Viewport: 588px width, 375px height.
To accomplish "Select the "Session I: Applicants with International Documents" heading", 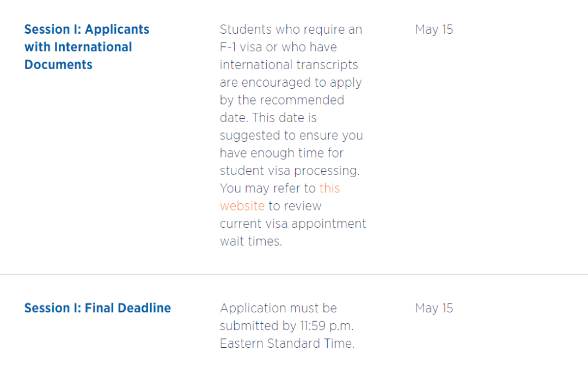I will point(87,47).
